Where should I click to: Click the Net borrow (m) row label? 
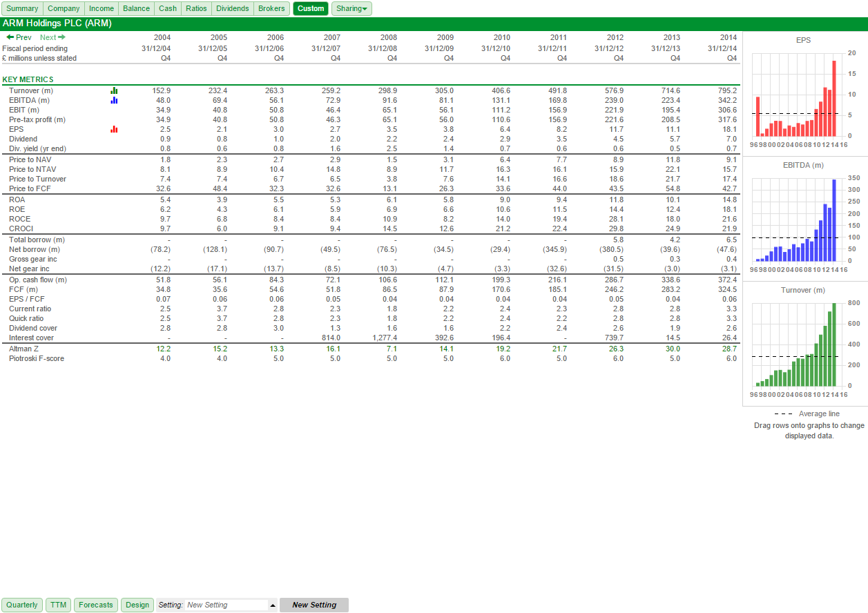pyautogui.click(x=35, y=249)
